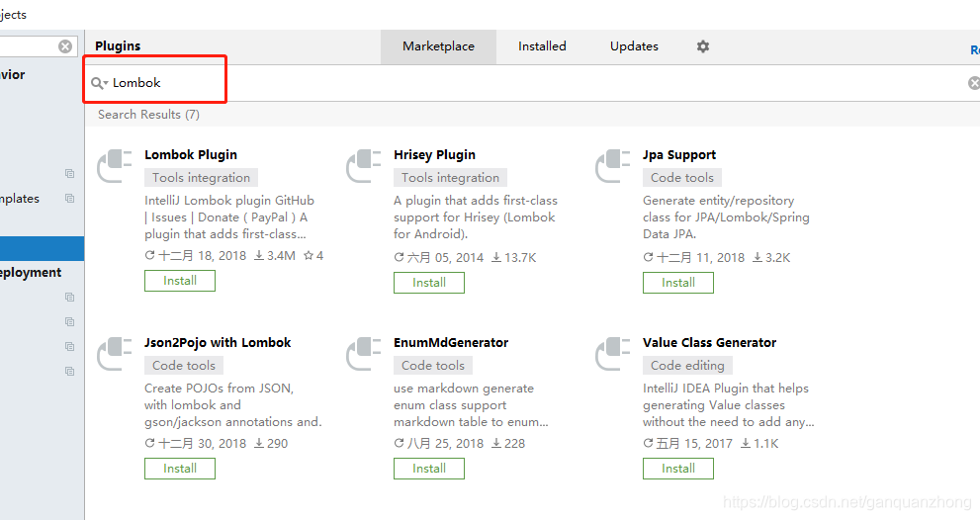Click Code tools tag under Json2Pojo

(184, 366)
